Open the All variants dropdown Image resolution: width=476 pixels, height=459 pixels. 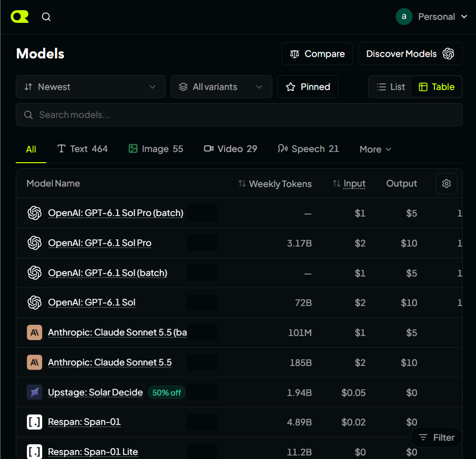[221, 87]
